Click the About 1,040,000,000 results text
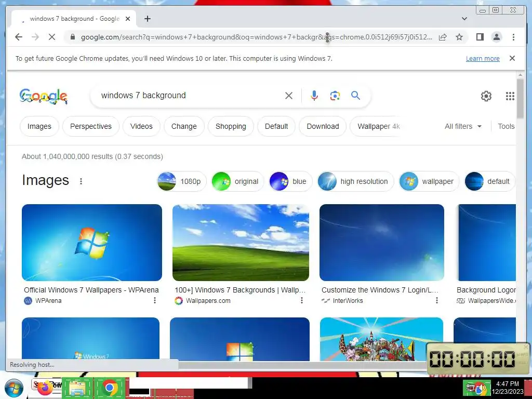 [92, 156]
